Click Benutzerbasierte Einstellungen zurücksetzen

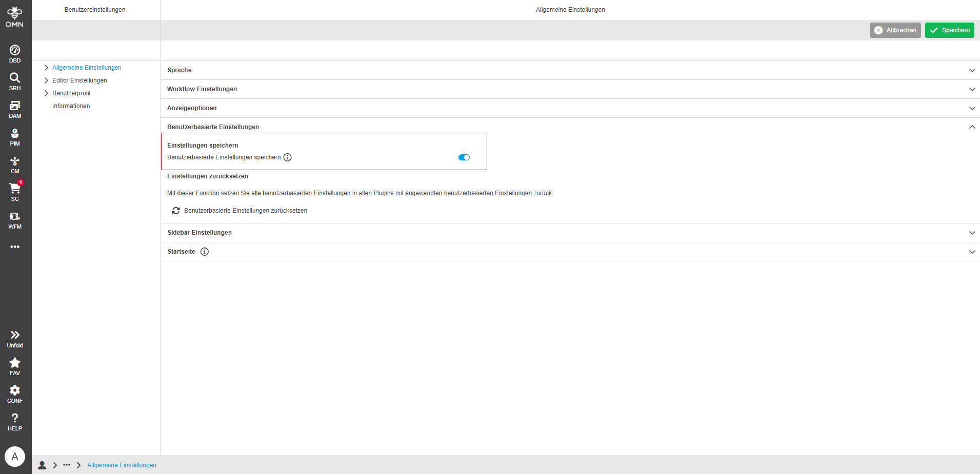click(x=246, y=210)
